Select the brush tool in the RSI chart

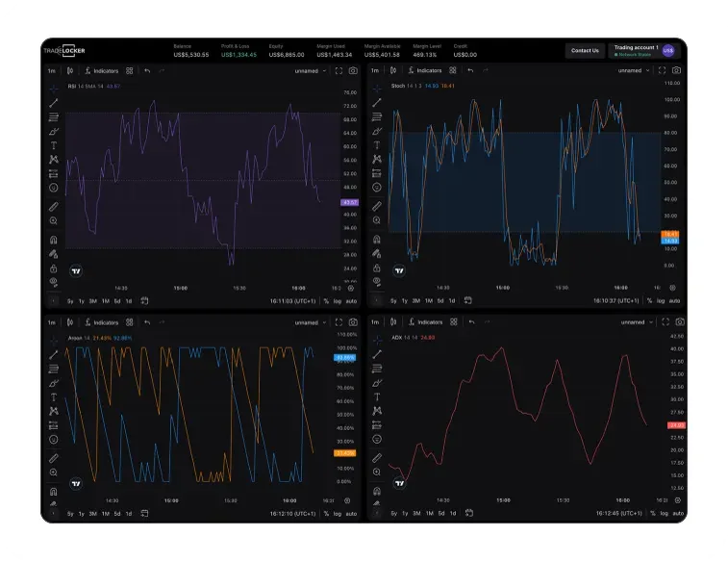(54, 132)
